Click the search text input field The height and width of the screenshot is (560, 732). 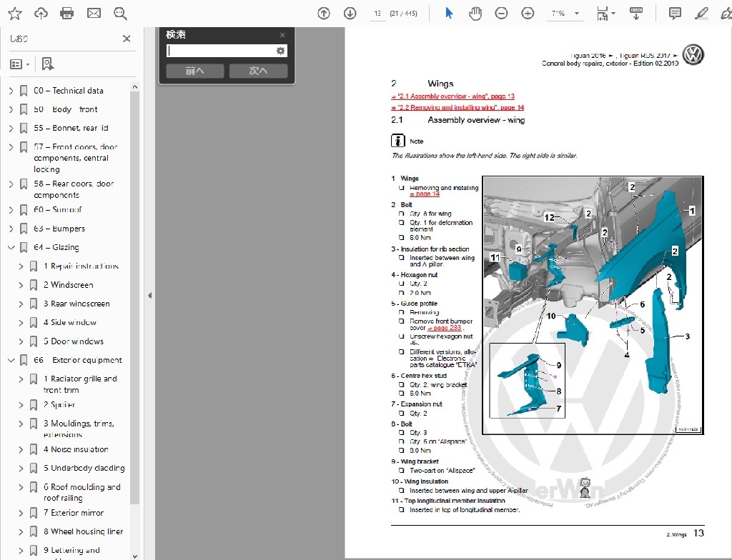click(221, 51)
